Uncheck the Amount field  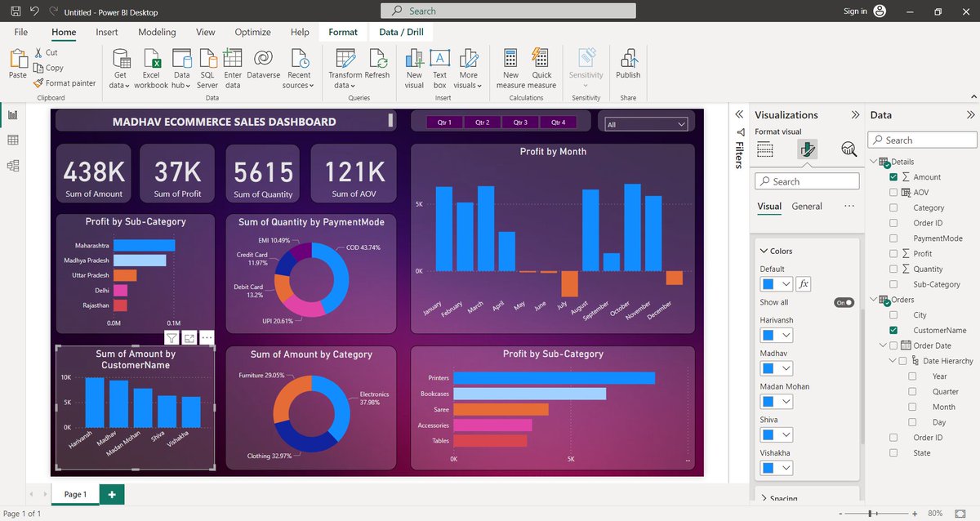(894, 177)
